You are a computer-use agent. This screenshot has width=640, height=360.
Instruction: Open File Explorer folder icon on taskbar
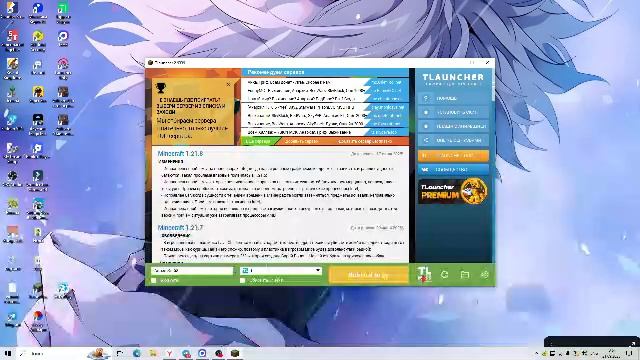153,353
